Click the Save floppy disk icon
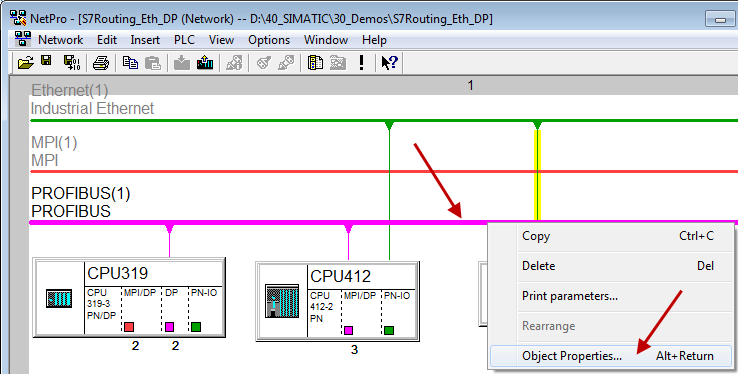Image resolution: width=738 pixels, height=374 pixels. point(46,61)
